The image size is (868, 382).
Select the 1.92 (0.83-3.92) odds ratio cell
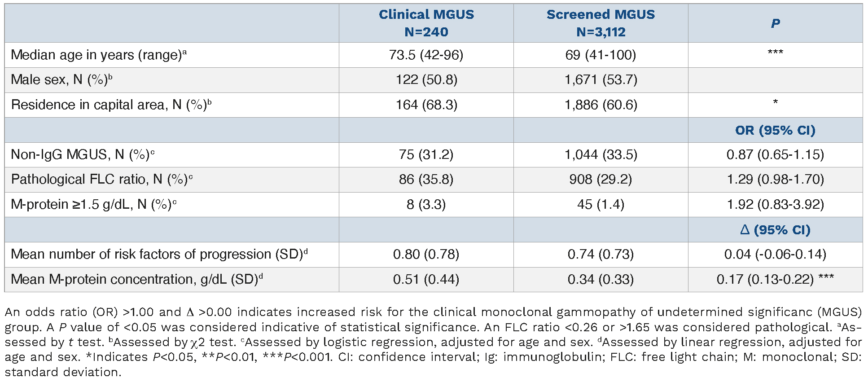(775, 205)
